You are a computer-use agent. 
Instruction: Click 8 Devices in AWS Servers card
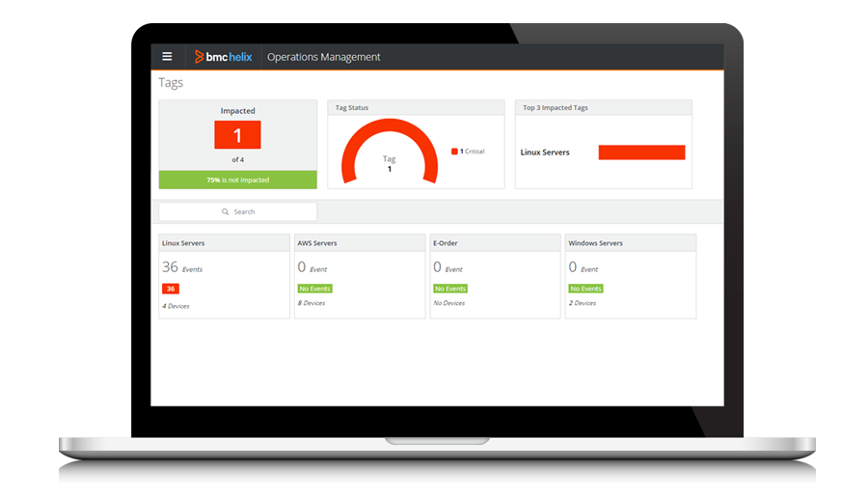[312, 303]
